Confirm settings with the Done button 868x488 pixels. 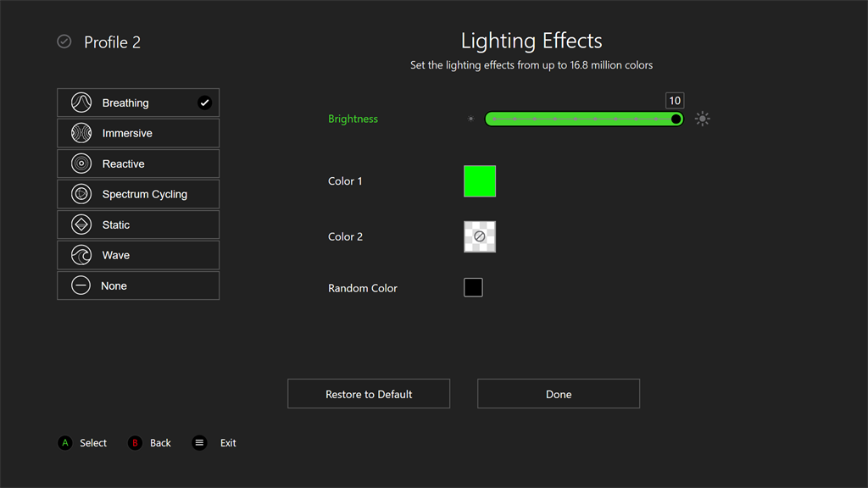(559, 394)
